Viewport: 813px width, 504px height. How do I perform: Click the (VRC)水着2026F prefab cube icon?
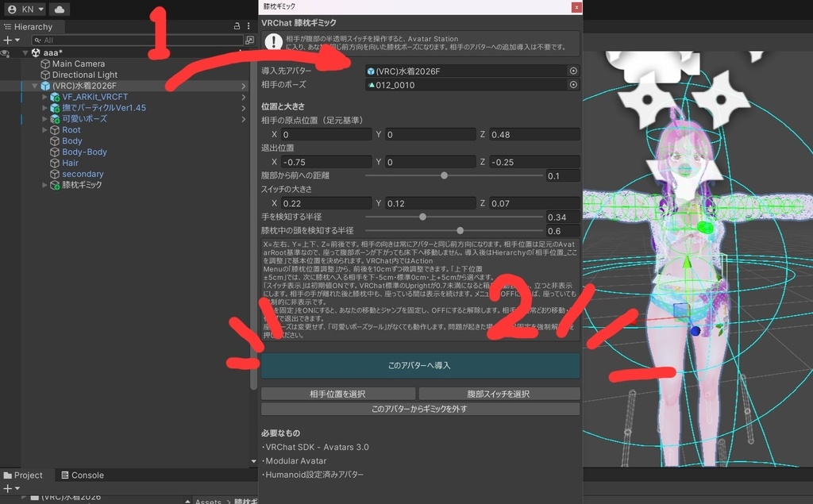pyautogui.click(x=45, y=86)
